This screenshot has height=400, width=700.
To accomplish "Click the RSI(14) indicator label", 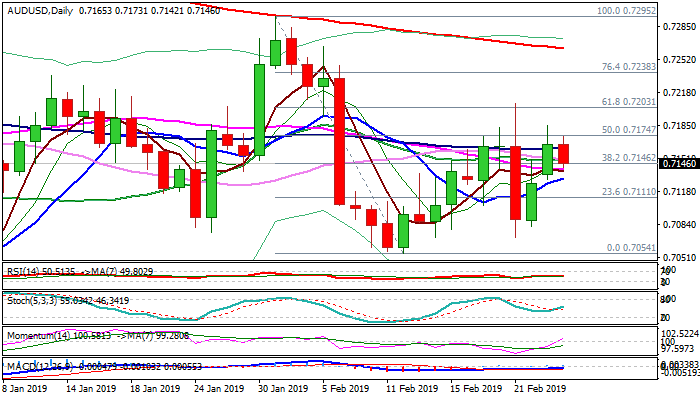I will point(22,270).
